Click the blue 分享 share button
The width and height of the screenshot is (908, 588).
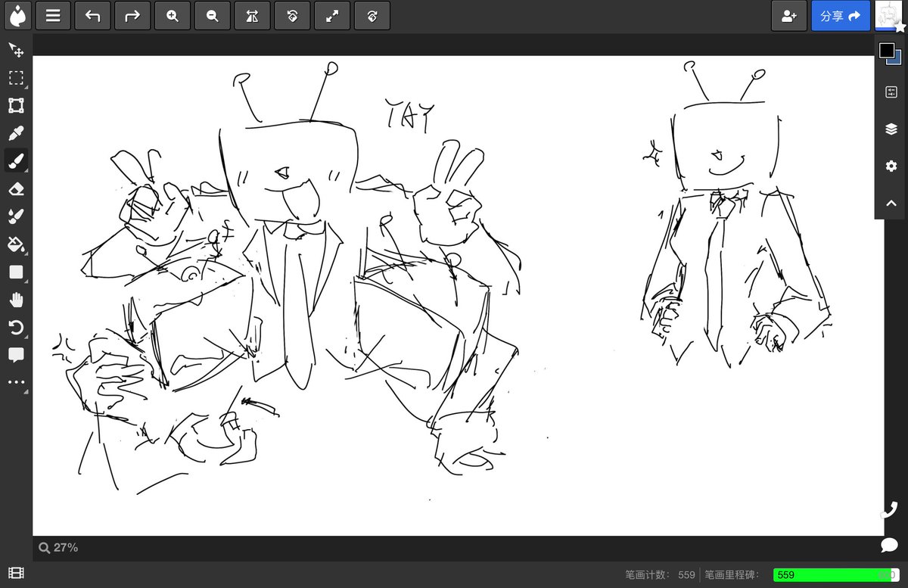click(841, 16)
